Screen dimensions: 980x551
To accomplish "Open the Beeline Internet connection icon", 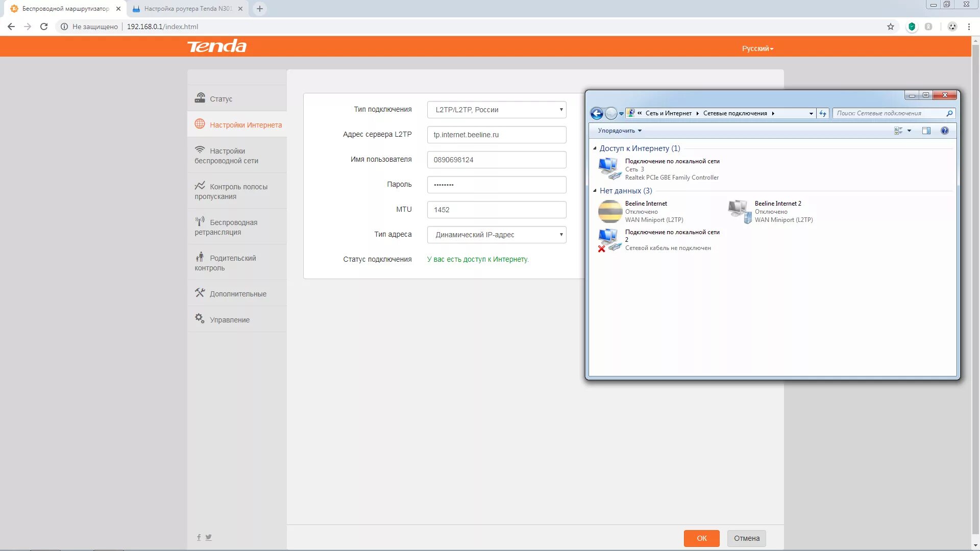I will 610,211.
